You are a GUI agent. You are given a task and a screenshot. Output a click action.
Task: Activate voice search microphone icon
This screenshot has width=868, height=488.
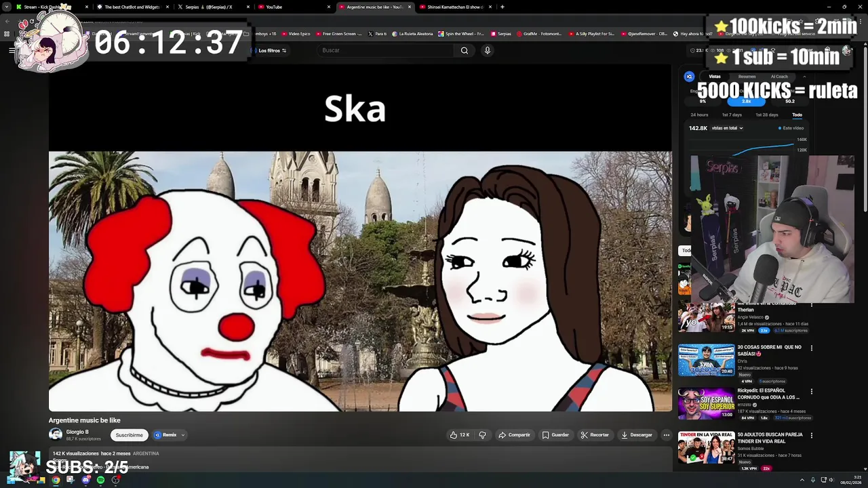(x=487, y=50)
